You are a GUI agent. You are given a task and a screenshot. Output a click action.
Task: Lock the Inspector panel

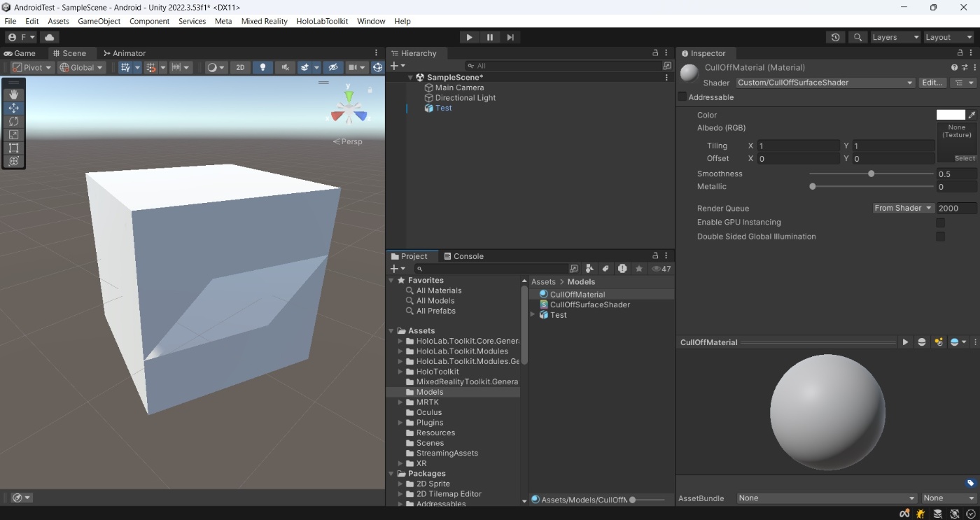pyautogui.click(x=960, y=53)
